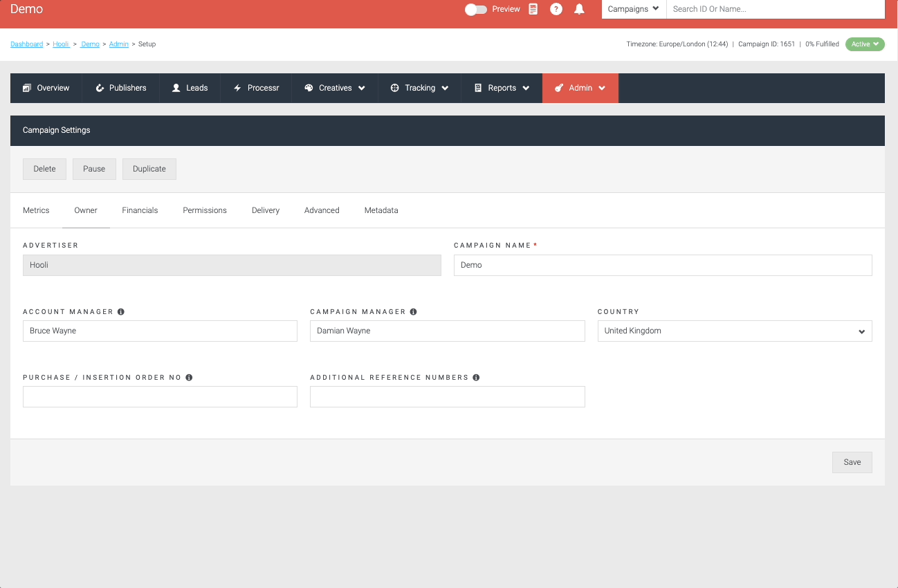The height and width of the screenshot is (588, 898).
Task: Open the Hooli breadcrumb link
Action: (x=61, y=44)
